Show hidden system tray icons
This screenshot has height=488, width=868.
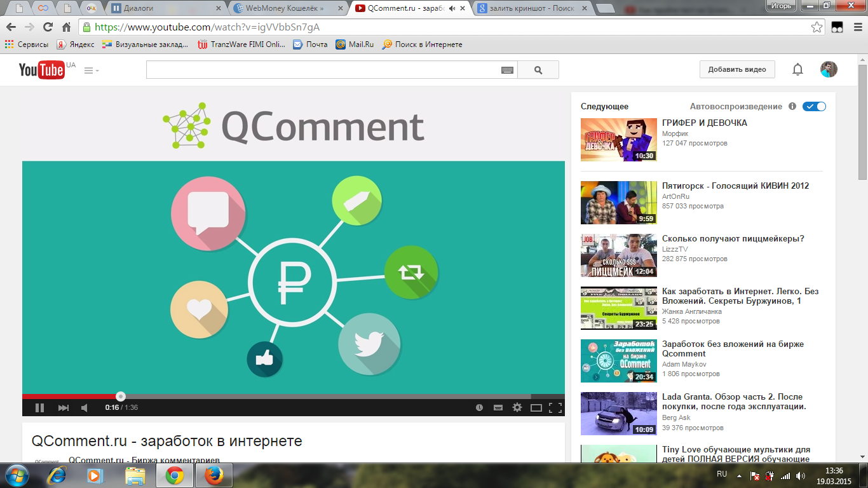[x=739, y=475]
